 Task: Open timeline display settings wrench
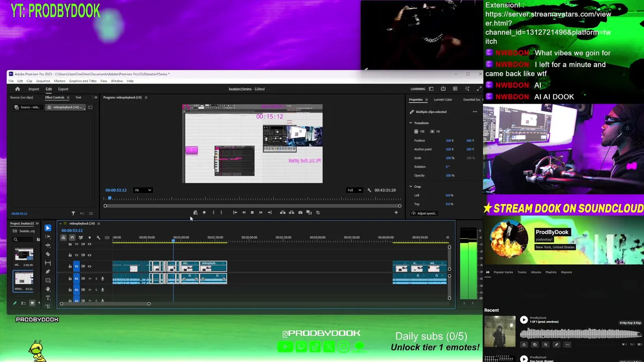98,237
